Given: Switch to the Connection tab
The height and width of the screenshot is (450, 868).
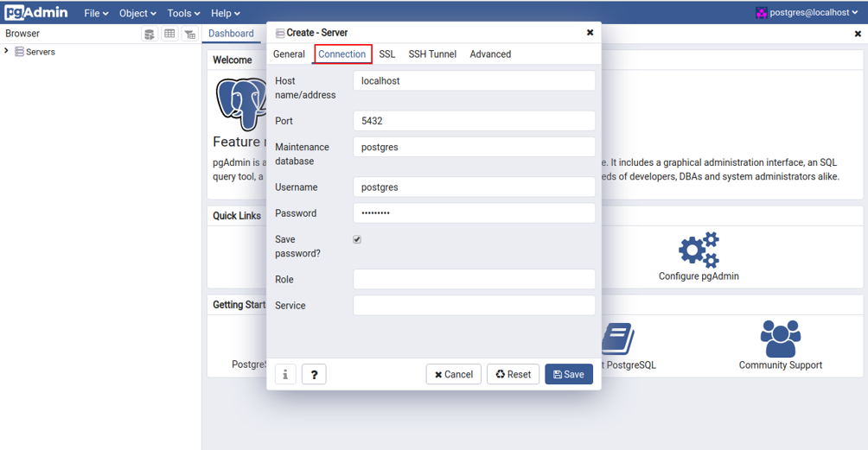Looking at the screenshot, I should (x=342, y=54).
